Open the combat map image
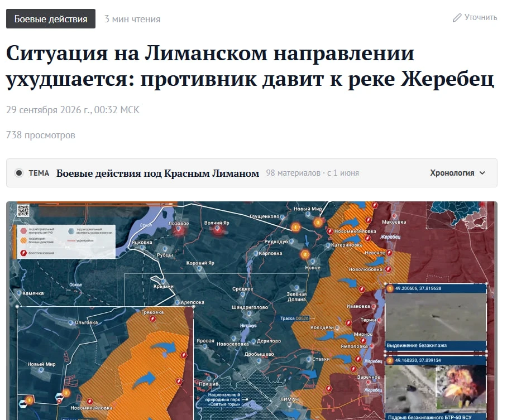Screen dimensions: 507x420 tap(252, 311)
